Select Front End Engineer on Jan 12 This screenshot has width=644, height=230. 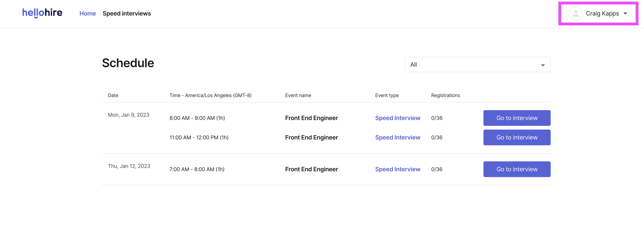point(311,169)
